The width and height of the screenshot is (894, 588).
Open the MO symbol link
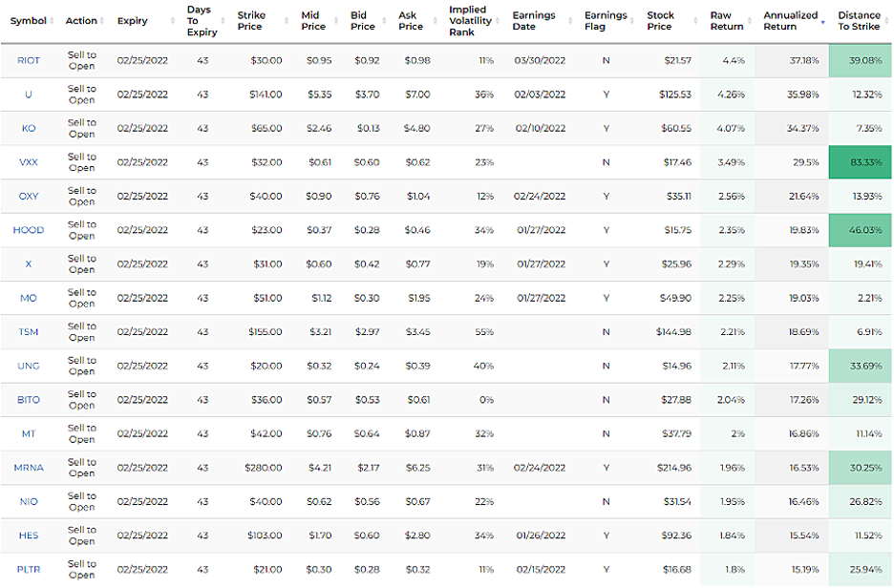pos(29,298)
